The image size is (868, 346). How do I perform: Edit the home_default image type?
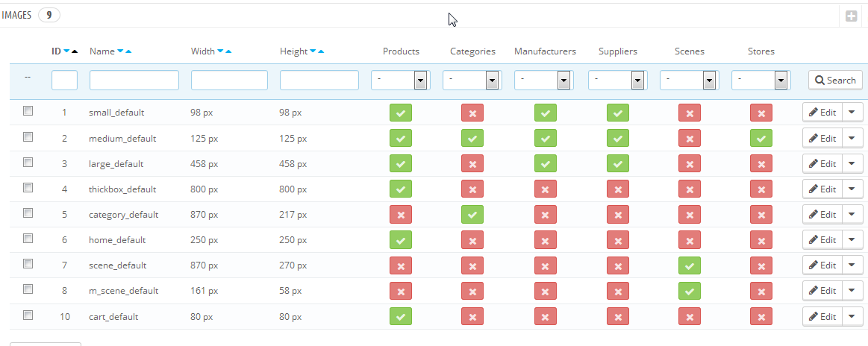coord(822,239)
